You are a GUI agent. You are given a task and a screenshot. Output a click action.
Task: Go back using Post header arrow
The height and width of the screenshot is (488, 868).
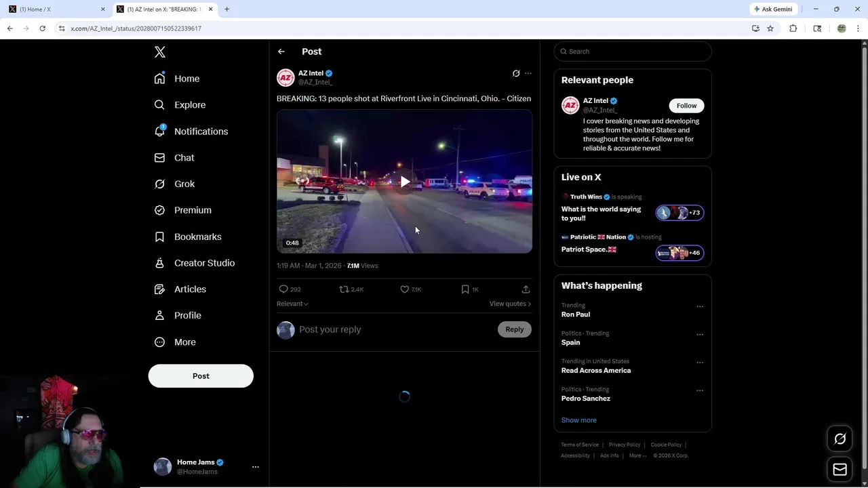coord(281,52)
